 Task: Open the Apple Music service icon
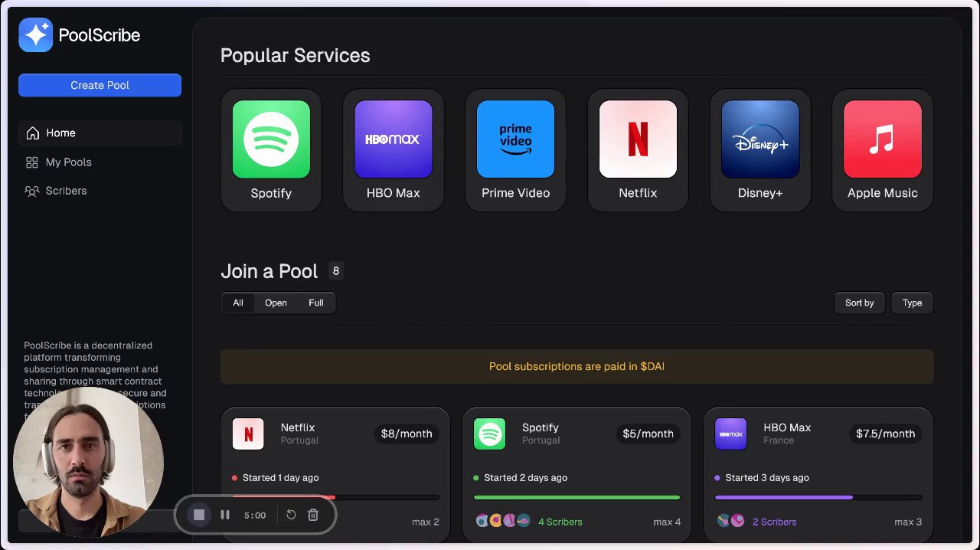883,139
